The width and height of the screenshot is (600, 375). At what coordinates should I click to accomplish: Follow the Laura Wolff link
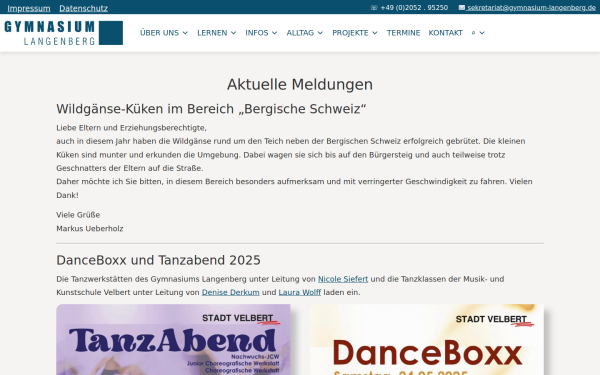[300, 292]
